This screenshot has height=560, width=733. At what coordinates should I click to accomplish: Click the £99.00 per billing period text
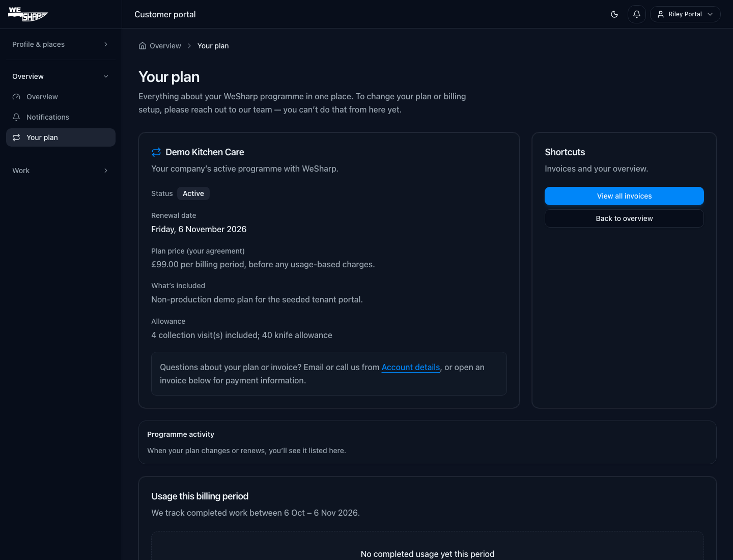[263, 264]
